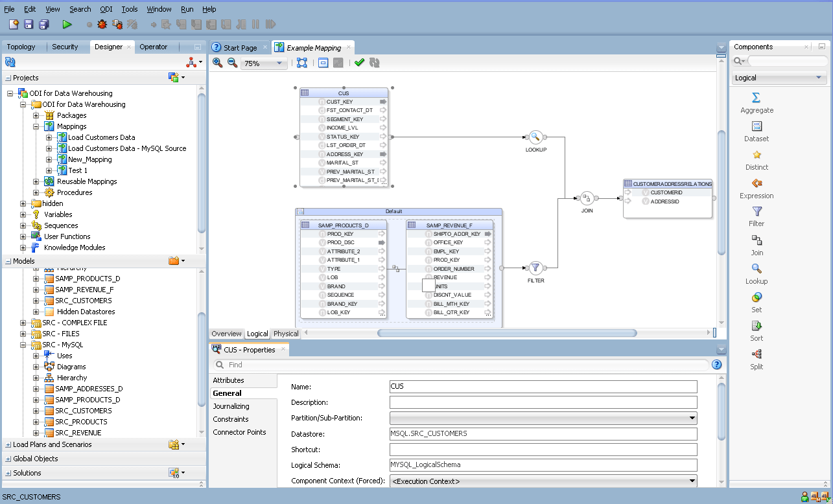833x504 pixels.
Task: Open the Execution Context dropdown in properties
Action: pos(692,481)
